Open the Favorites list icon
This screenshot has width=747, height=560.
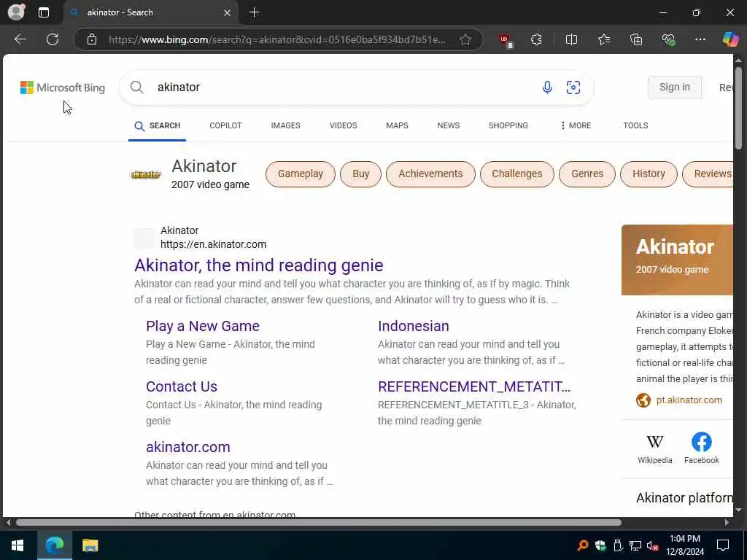coord(604,39)
